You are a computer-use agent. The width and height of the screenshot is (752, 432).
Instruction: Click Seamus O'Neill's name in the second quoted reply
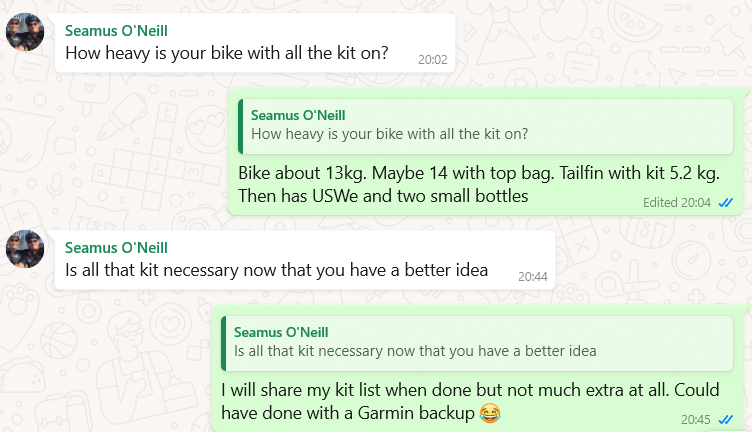tap(281, 332)
